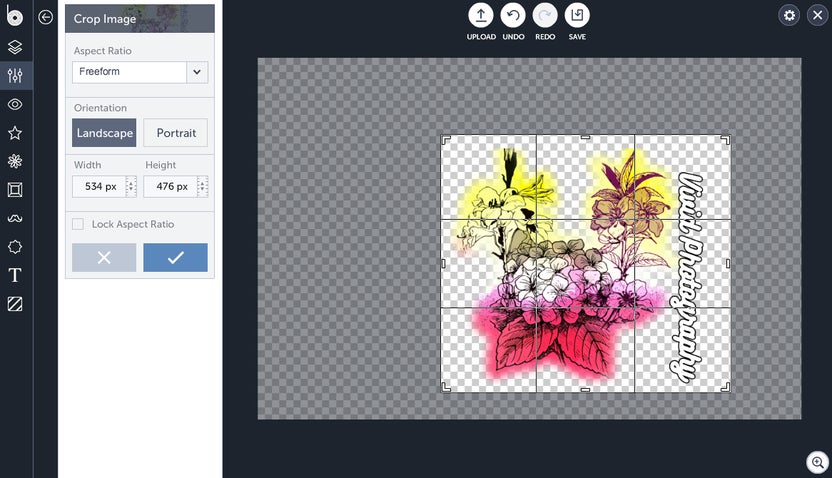Screen dimensions: 832x478
Task: Open the Graphics mustache icon
Action: pyautogui.click(x=15, y=218)
